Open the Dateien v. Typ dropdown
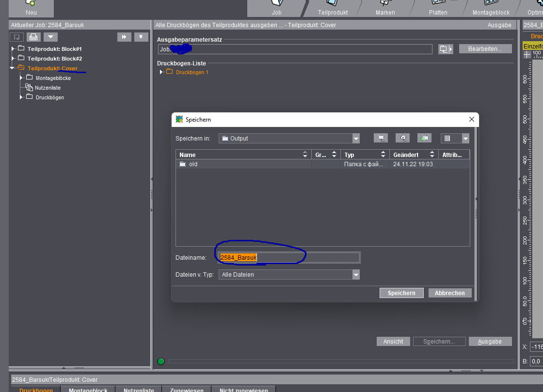The image size is (543, 392). (x=356, y=274)
